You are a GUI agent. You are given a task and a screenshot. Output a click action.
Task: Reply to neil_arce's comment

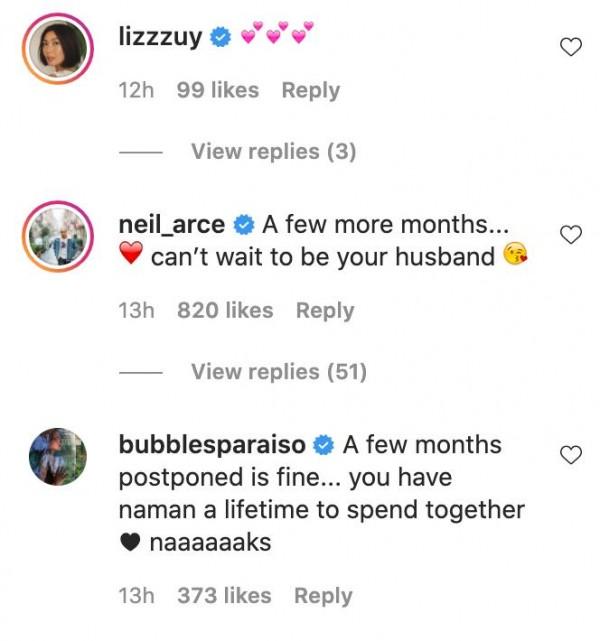click(x=325, y=310)
